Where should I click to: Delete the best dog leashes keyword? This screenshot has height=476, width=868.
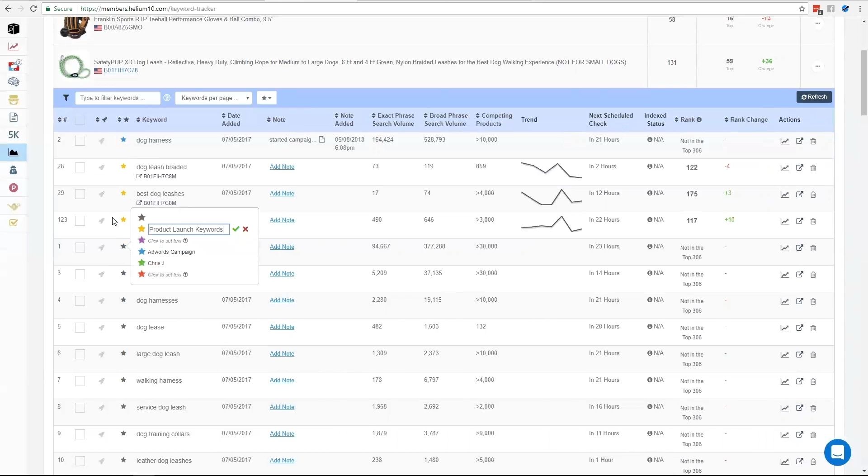click(813, 195)
